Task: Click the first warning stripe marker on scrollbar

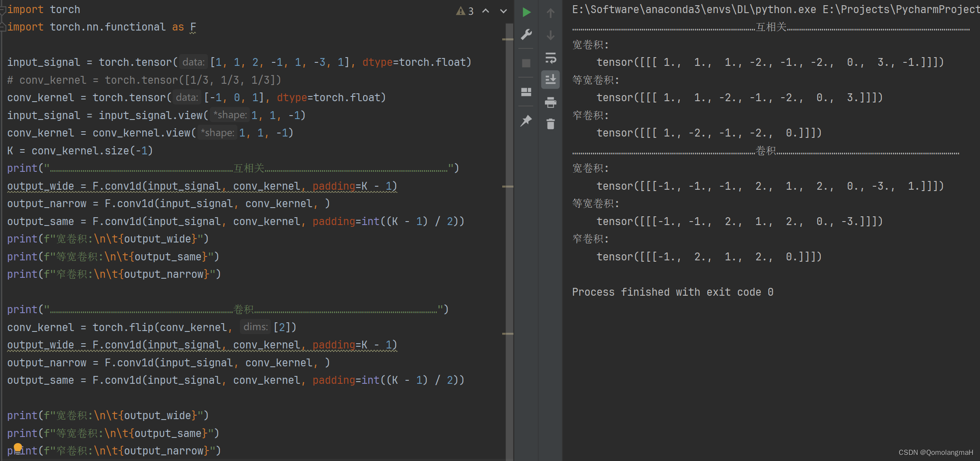Action: point(508,39)
